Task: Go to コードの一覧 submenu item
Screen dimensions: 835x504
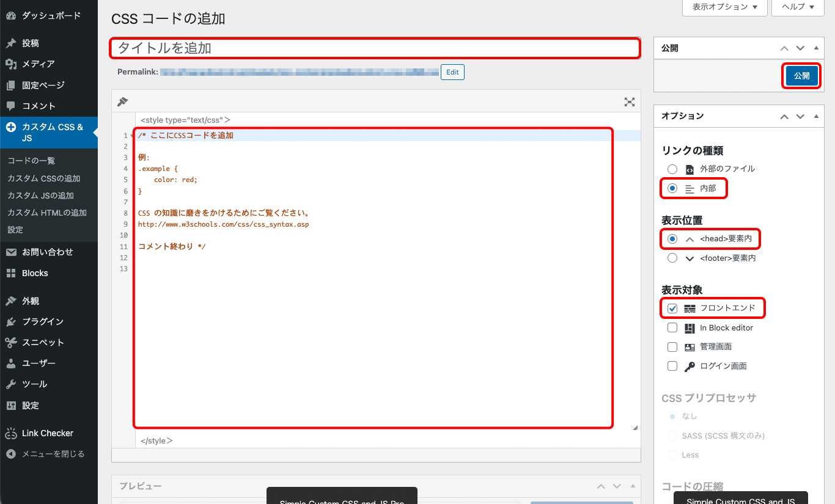Action: tap(31, 161)
